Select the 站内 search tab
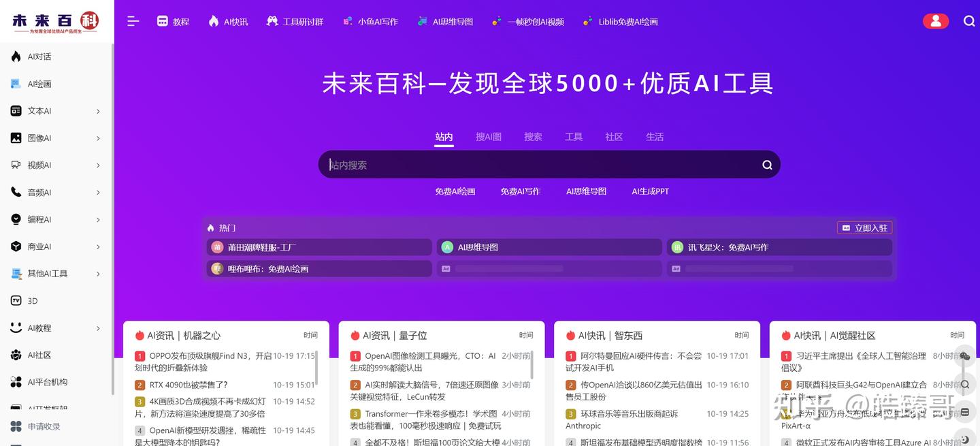The height and width of the screenshot is (446, 980). point(444,137)
